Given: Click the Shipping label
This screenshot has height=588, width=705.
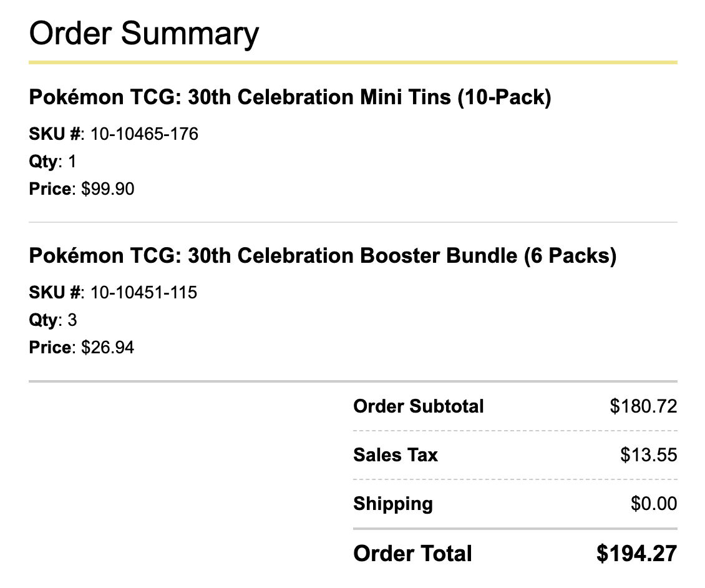Looking at the screenshot, I should [393, 504].
